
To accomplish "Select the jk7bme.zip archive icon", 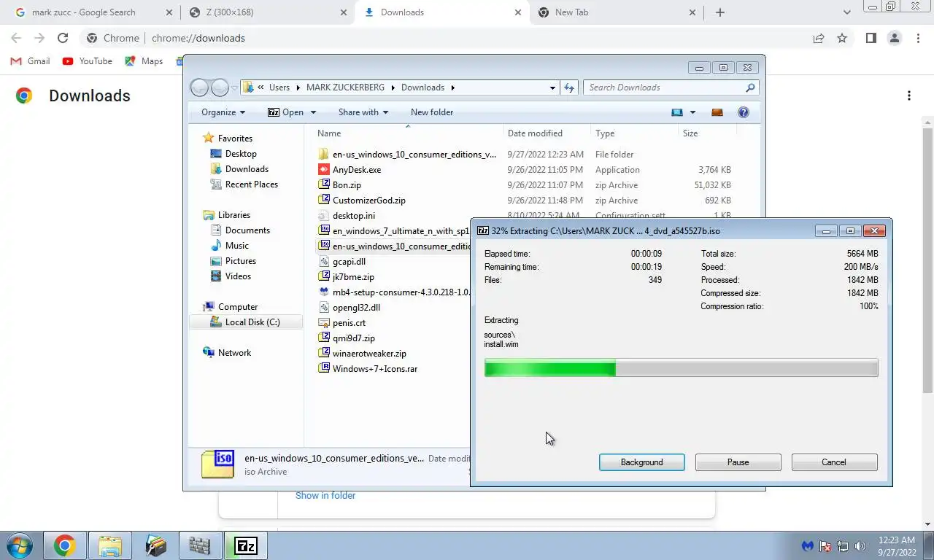I will coord(325,276).
